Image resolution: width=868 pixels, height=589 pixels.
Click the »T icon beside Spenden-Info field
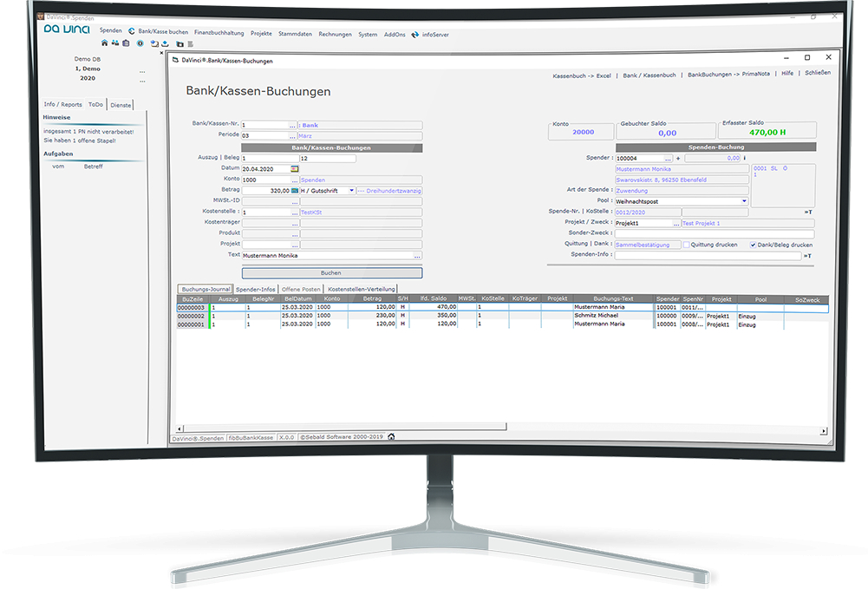tap(807, 256)
